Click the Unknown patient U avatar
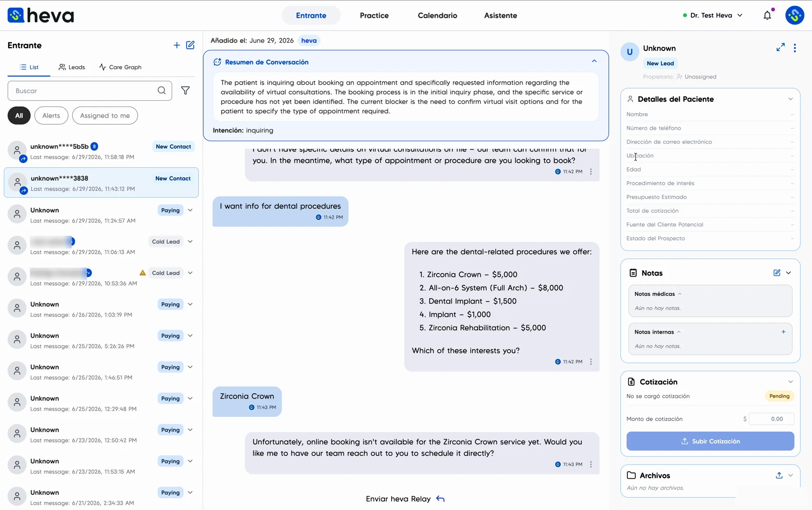This screenshot has width=812, height=510. click(630, 52)
